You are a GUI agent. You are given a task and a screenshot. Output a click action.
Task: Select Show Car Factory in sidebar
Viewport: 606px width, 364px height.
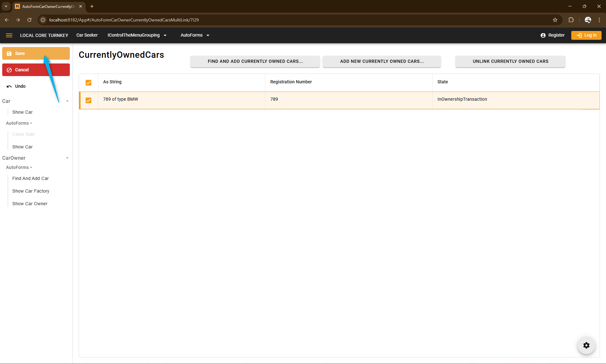point(31,191)
